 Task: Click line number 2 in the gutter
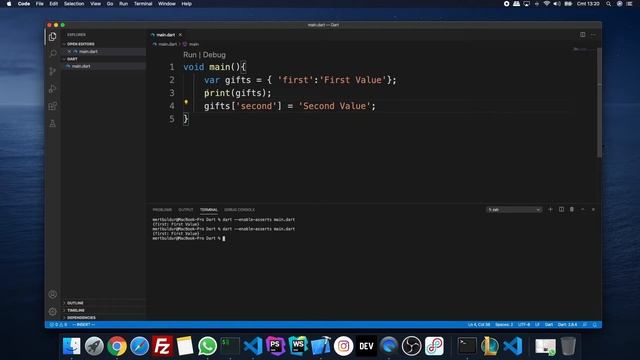click(172, 80)
